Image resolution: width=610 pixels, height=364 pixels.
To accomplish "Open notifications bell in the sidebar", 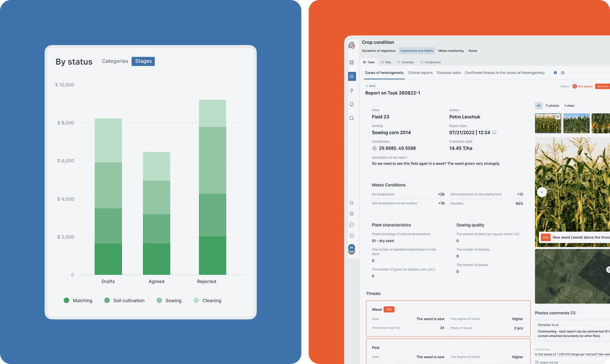I will (x=352, y=104).
